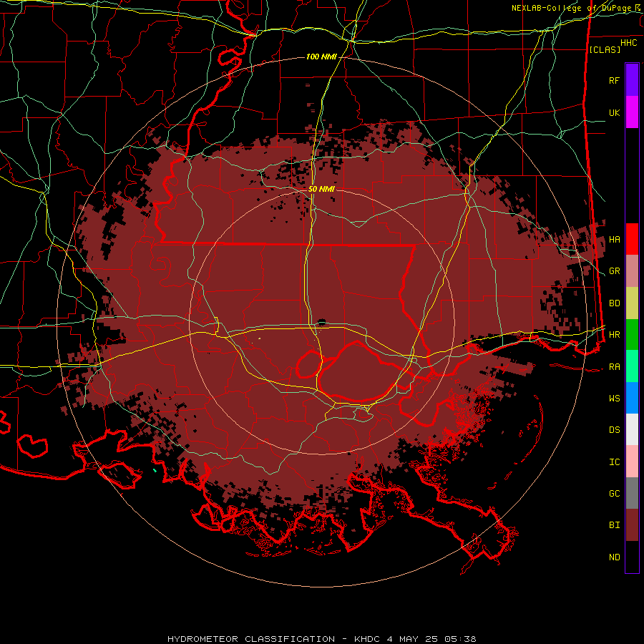Viewport: 644px width, 644px height.
Task: Click the light green RA legend swatch
Action: point(632,366)
